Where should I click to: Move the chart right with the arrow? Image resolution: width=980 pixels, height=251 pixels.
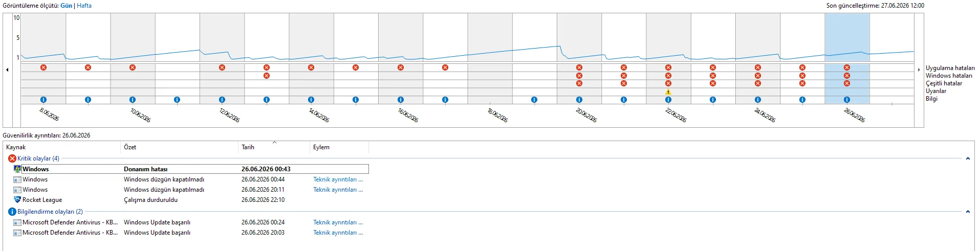click(x=919, y=70)
